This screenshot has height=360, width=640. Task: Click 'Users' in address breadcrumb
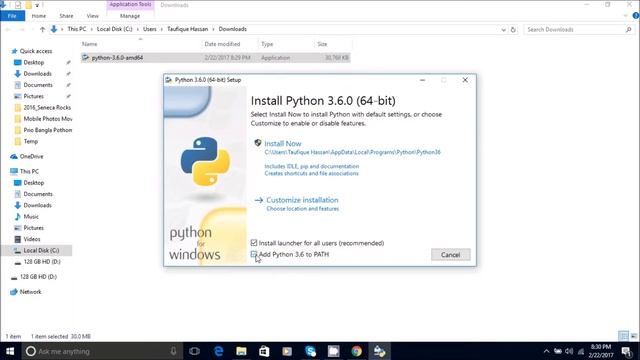point(150,29)
